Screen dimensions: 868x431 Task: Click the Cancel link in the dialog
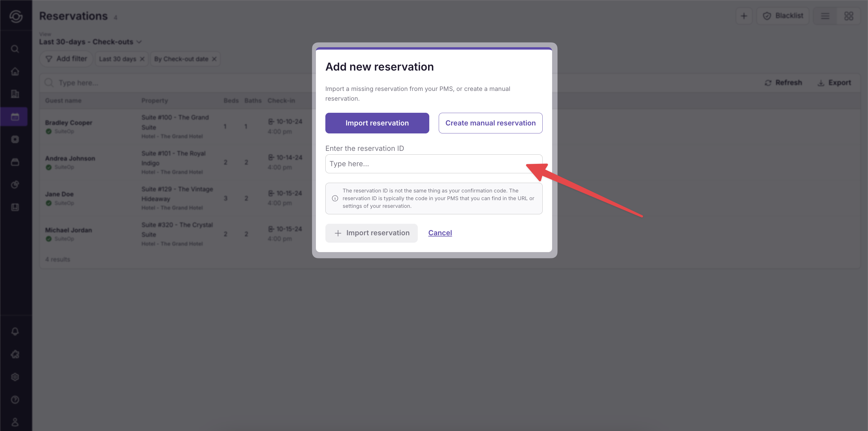pyautogui.click(x=440, y=233)
